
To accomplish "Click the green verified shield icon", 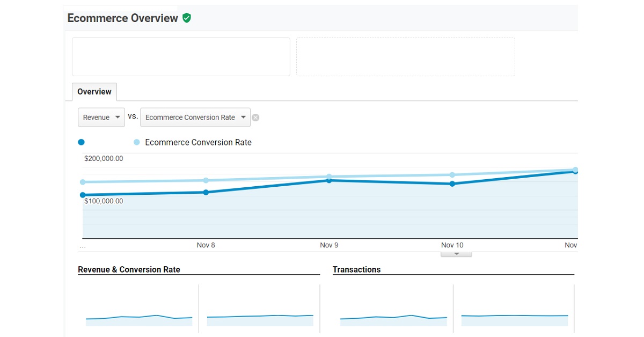I will coord(187,18).
